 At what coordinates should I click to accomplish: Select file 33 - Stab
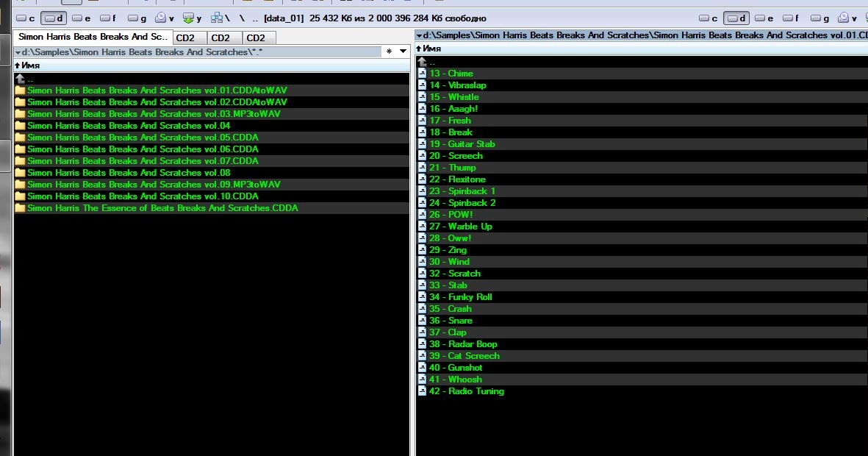pos(448,285)
